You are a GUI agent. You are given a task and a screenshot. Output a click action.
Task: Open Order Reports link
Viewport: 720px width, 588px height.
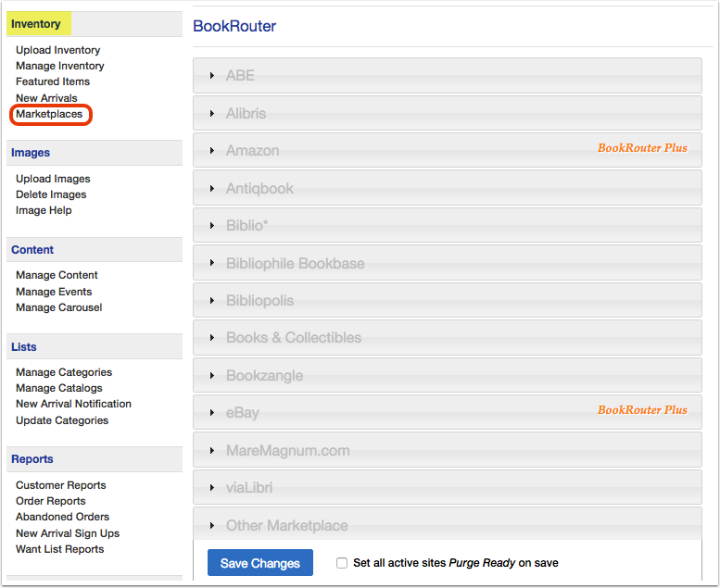tap(51, 501)
